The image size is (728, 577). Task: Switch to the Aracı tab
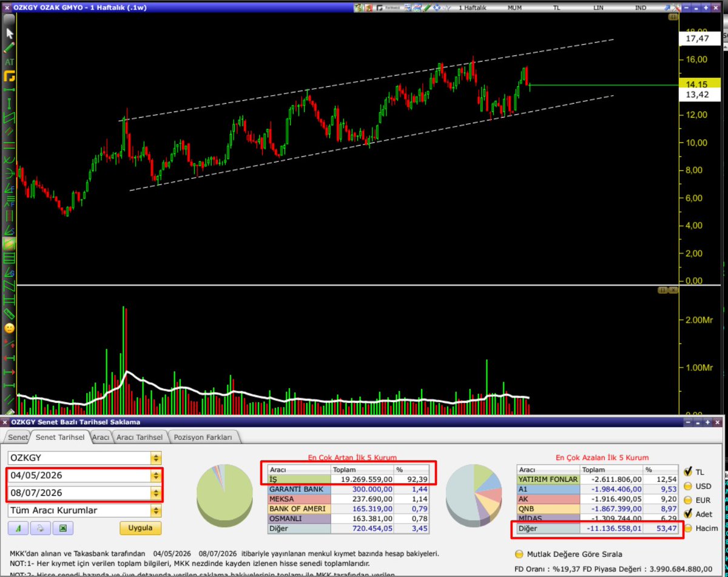tap(100, 437)
